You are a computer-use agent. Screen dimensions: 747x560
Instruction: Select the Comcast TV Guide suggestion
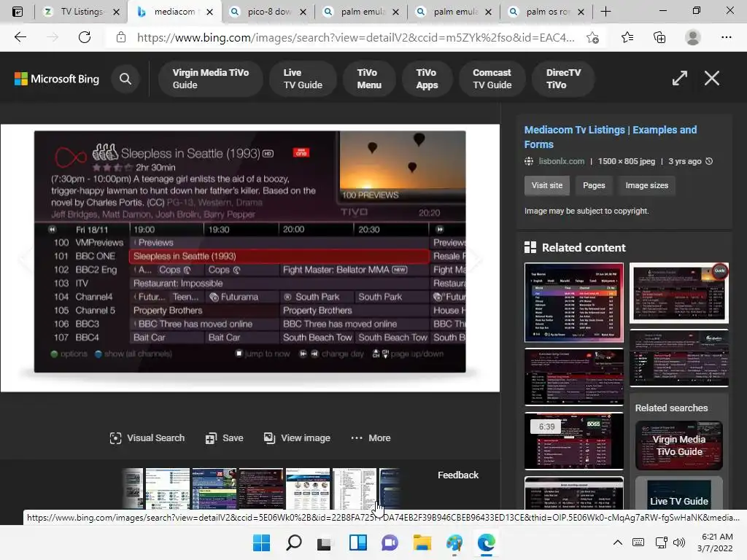point(492,79)
